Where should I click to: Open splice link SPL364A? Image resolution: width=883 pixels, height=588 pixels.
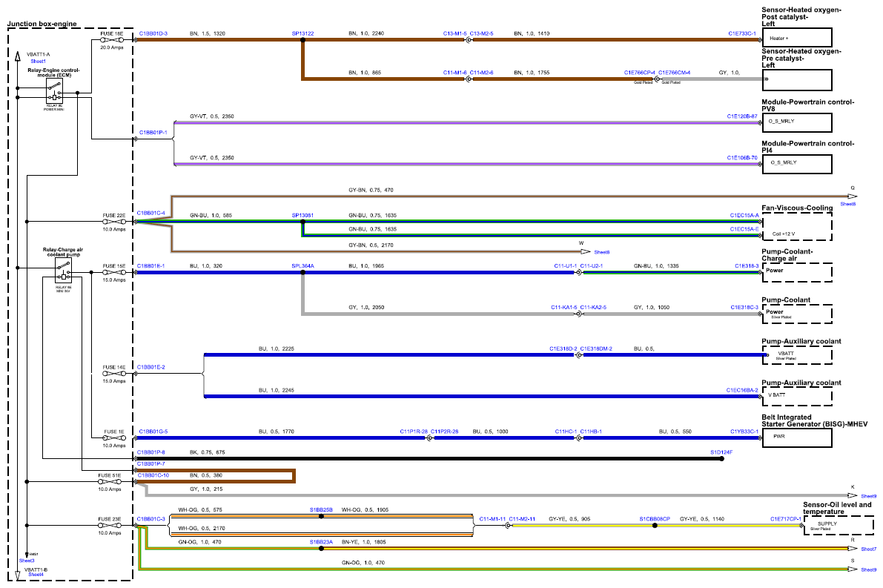[303, 266]
